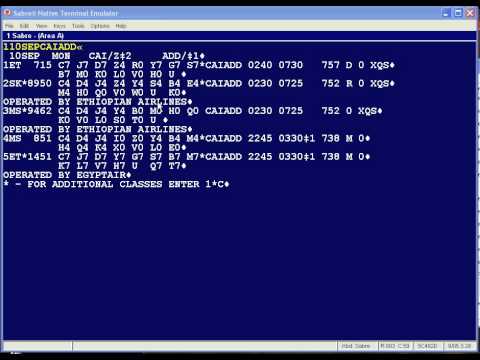
Task: Click the leftmost 'Sabre' host status bar panel
Action: (x=356, y=346)
